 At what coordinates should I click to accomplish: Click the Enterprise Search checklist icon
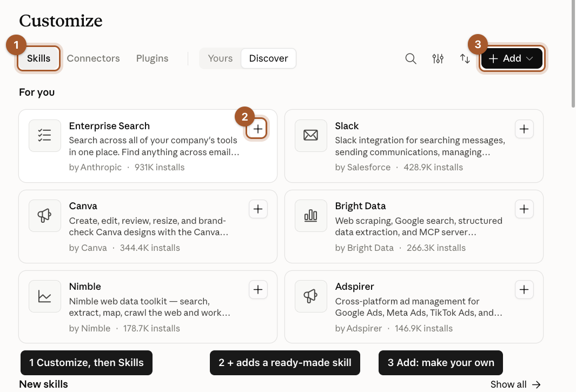(45, 136)
